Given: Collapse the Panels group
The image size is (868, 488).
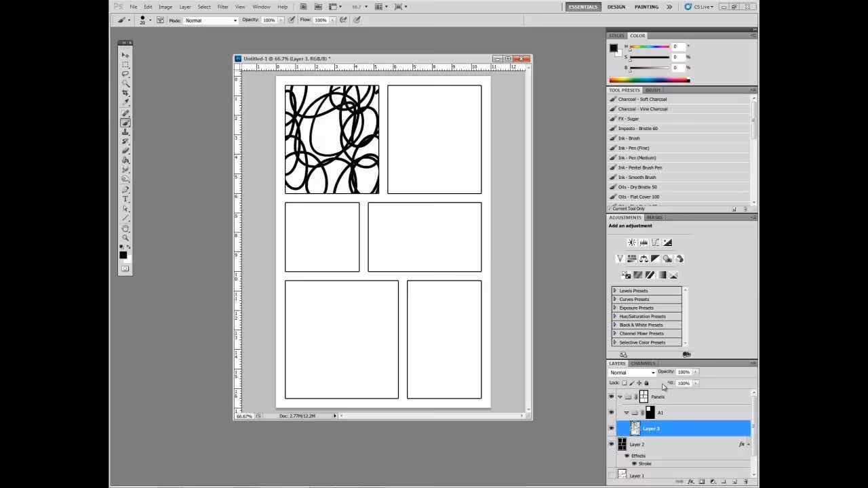Looking at the screenshot, I should click(619, 396).
